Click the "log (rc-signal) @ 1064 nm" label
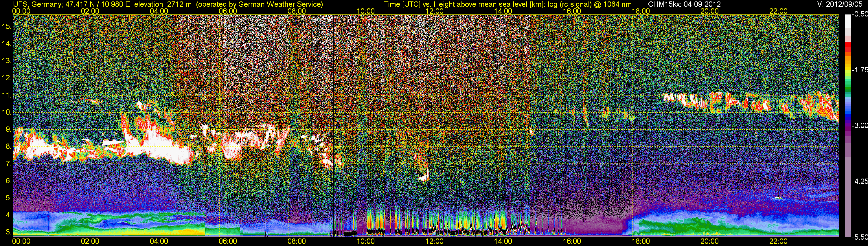 590,4
